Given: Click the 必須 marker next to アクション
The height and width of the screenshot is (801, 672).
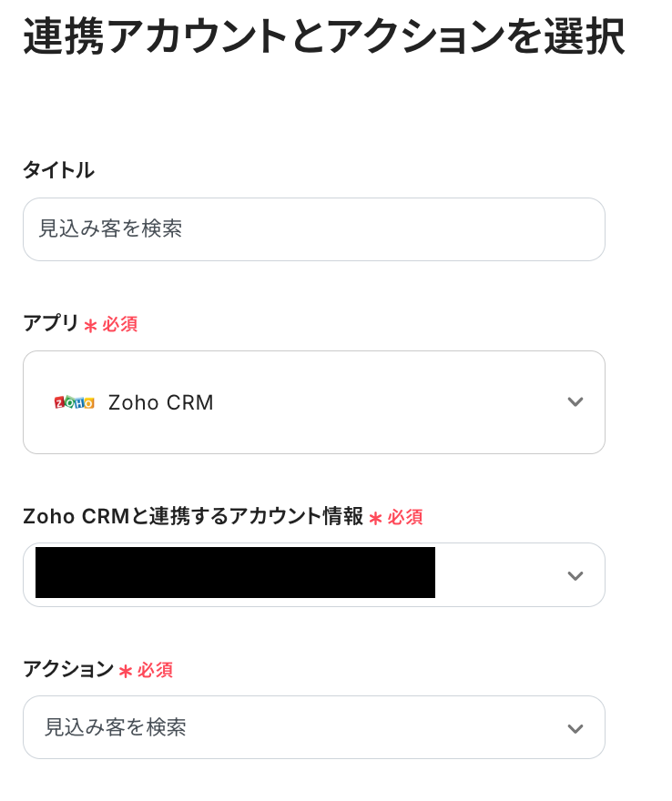Looking at the screenshot, I should point(155,671).
